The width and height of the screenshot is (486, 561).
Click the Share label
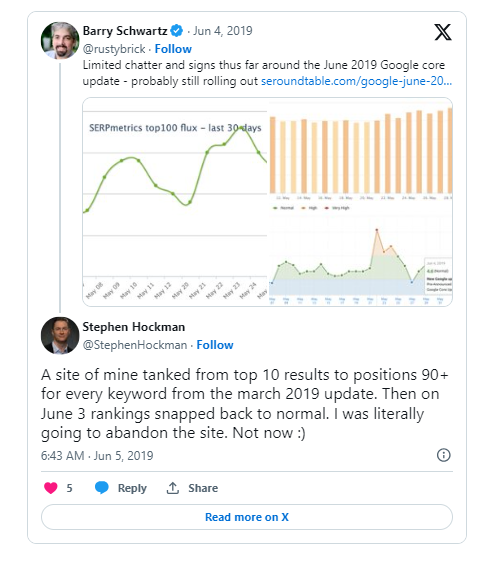[203, 488]
